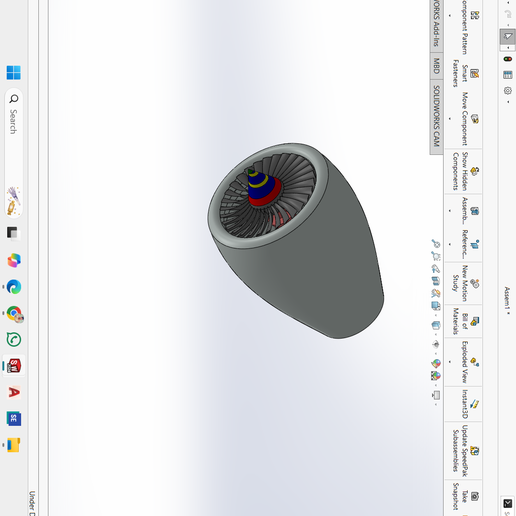Create an Exploded View
The height and width of the screenshot is (516, 516).
tap(474, 362)
